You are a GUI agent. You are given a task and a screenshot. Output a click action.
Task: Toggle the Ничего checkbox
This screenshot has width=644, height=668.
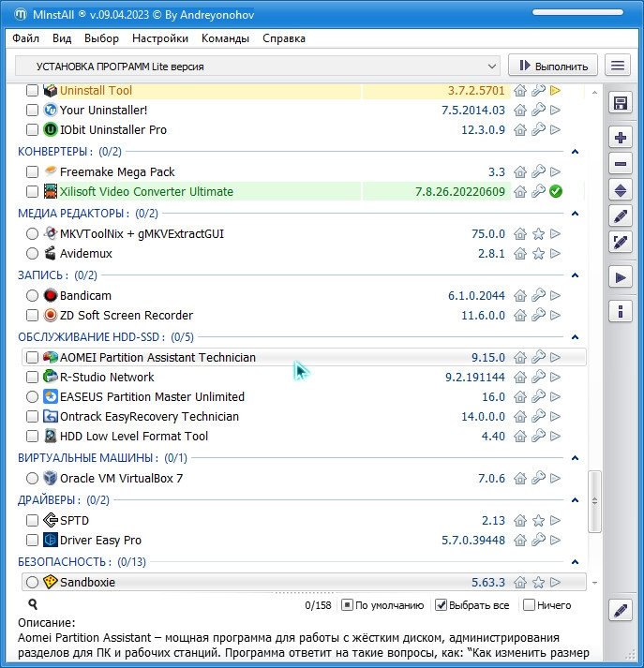point(529,605)
